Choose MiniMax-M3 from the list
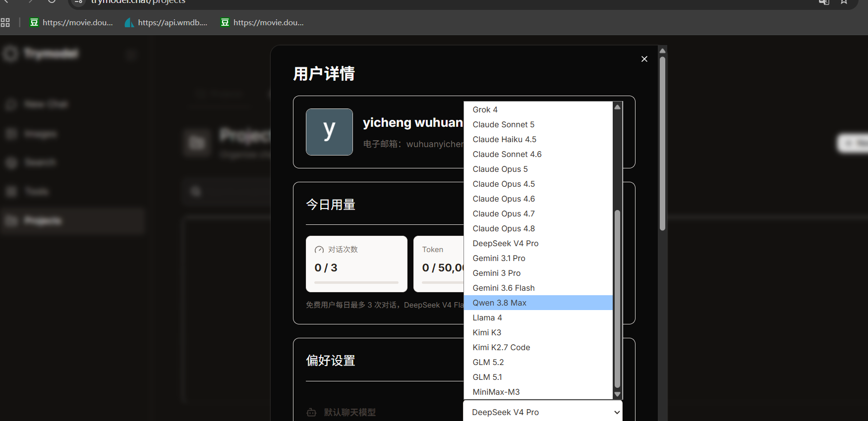868x421 pixels. pos(538,392)
